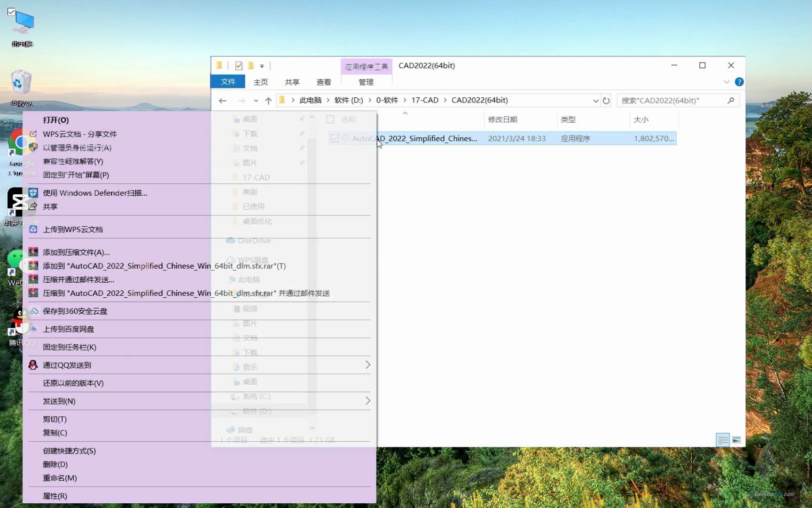The image size is (812, 508).
Task: Click the Forward arrow in Explorer
Action: coord(241,100)
